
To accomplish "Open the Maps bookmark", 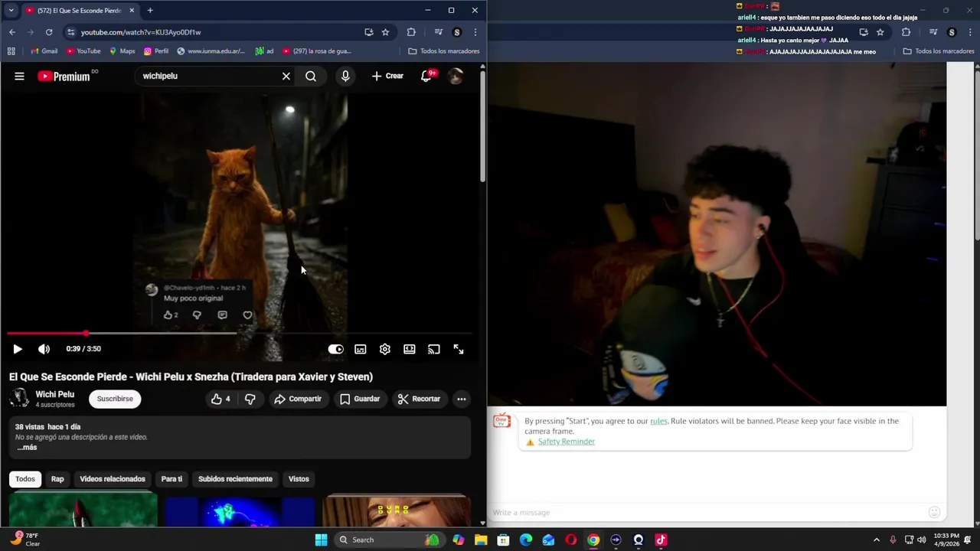I will (122, 51).
